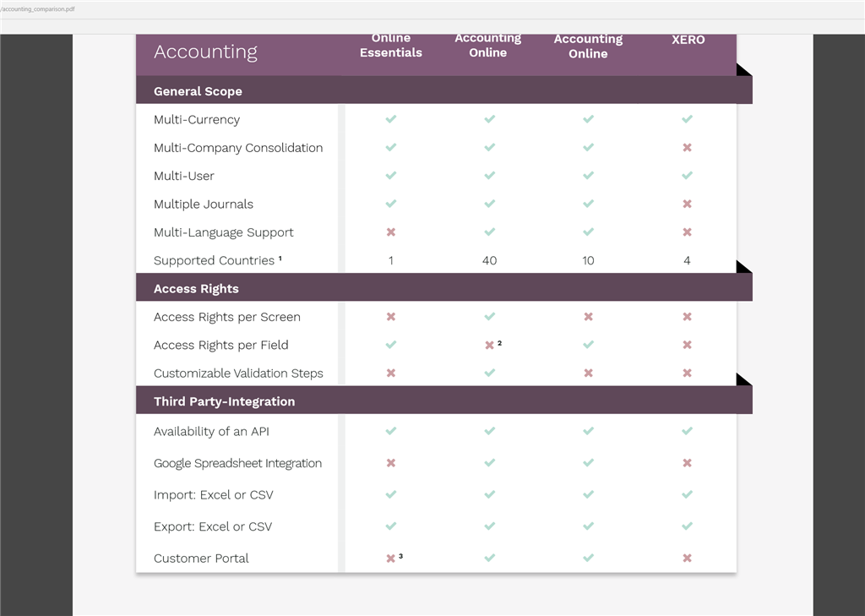Image resolution: width=865 pixels, height=616 pixels.
Task: Click the Multi-User check mark under Online Essentials
Action: click(x=390, y=176)
